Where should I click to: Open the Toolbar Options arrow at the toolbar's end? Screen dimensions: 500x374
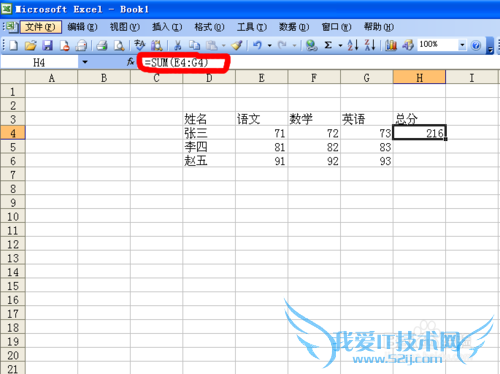(490, 46)
